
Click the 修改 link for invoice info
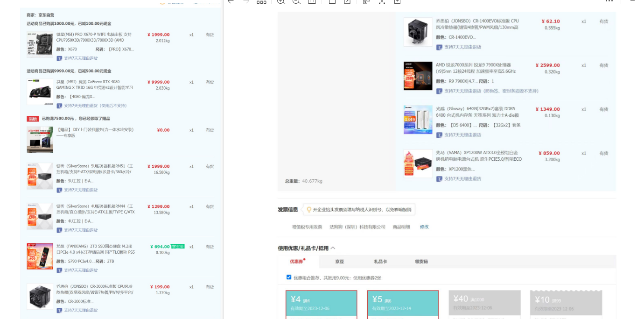click(x=424, y=227)
